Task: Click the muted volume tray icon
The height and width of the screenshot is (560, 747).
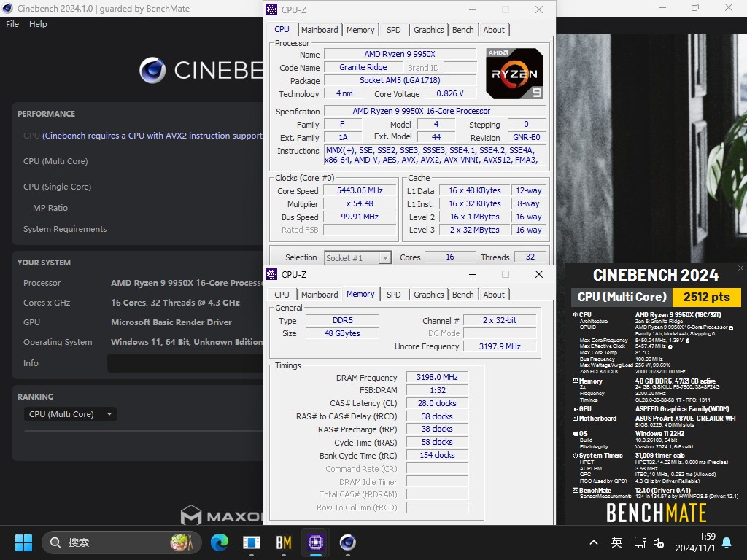Action: point(659,542)
